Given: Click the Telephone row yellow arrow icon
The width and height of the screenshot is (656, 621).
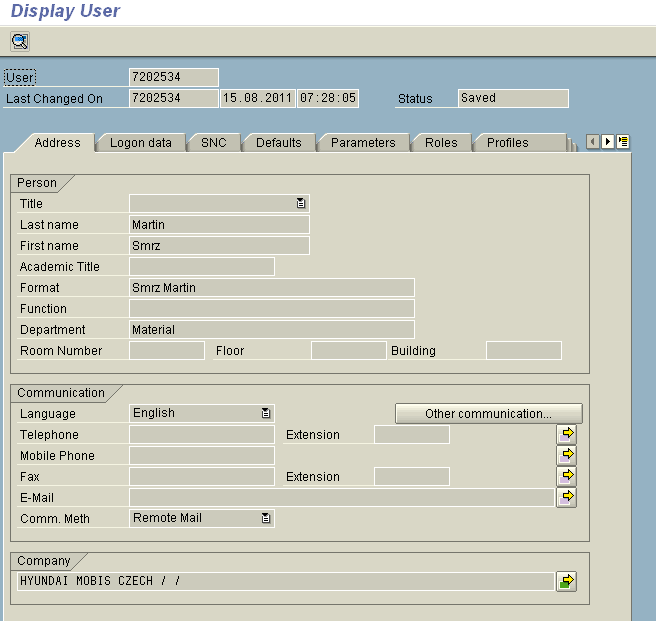Looking at the screenshot, I should point(566,434).
